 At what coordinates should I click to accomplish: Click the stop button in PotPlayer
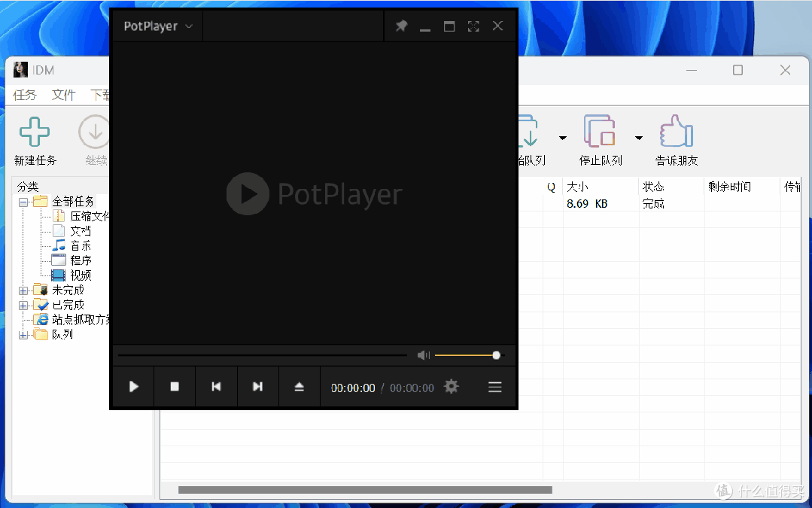point(175,387)
